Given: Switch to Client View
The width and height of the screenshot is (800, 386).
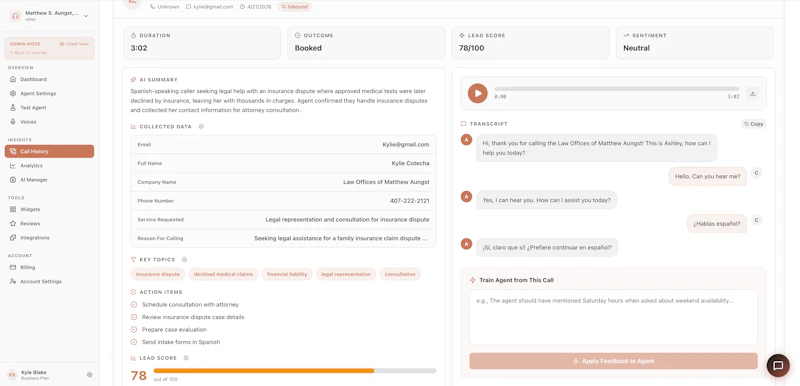Looking at the screenshot, I should pos(74,44).
